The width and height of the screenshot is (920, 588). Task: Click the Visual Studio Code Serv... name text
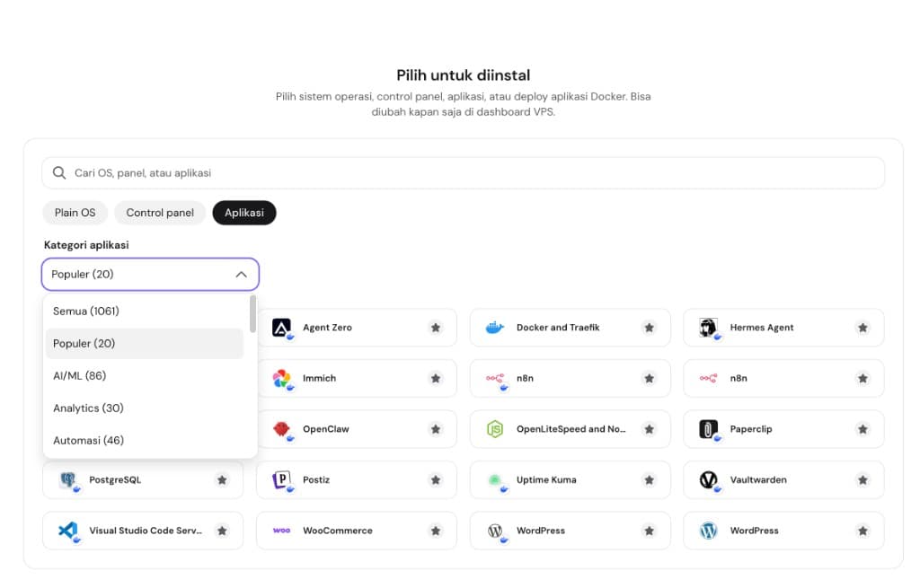(146, 531)
